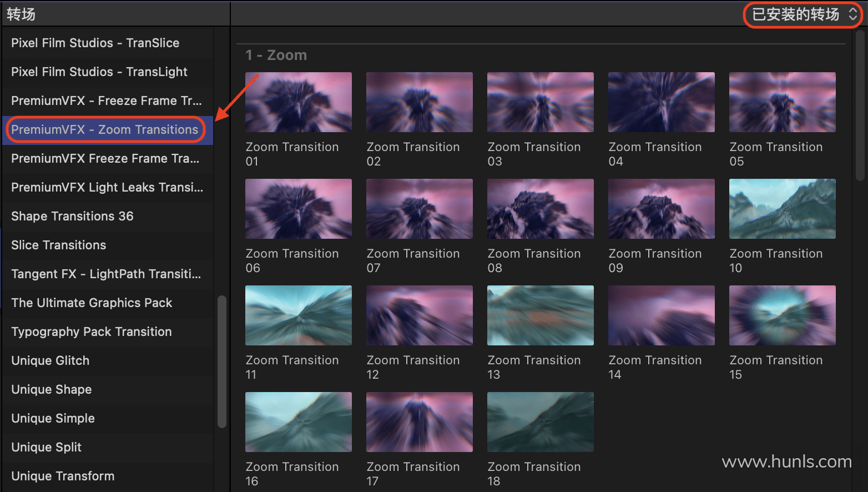
Task: Select Tangent FX - LightPath Transiti... category
Action: [108, 274]
